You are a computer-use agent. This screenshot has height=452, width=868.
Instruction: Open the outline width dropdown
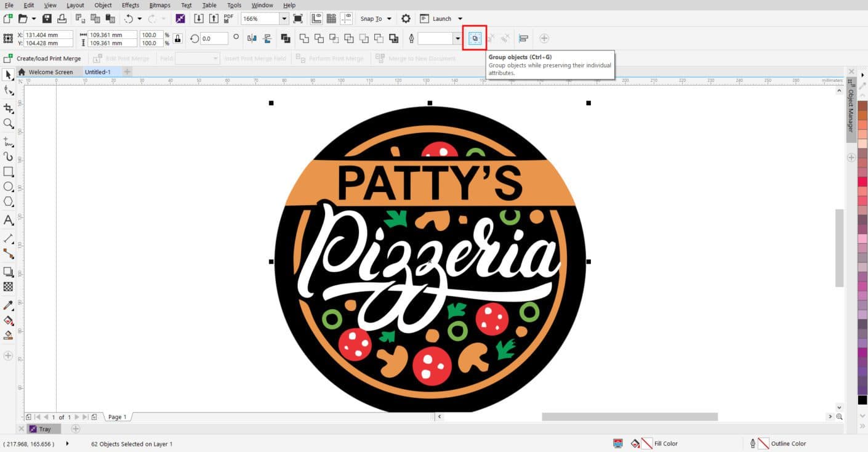[x=457, y=39]
